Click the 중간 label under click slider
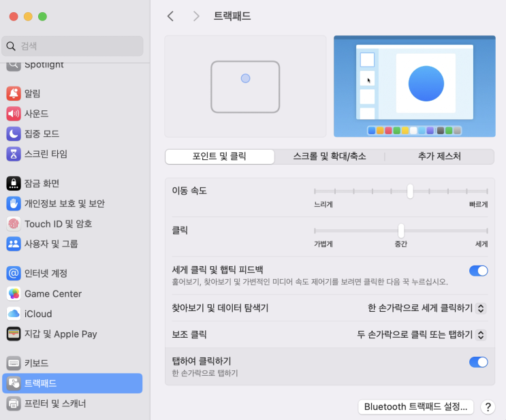The height and width of the screenshot is (420, 506). click(401, 244)
